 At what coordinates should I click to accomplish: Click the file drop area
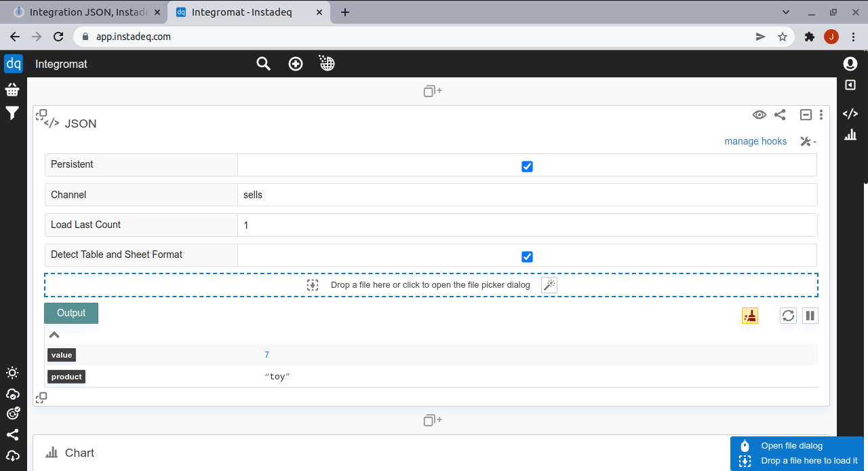pyautogui.click(x=431, y=285)
